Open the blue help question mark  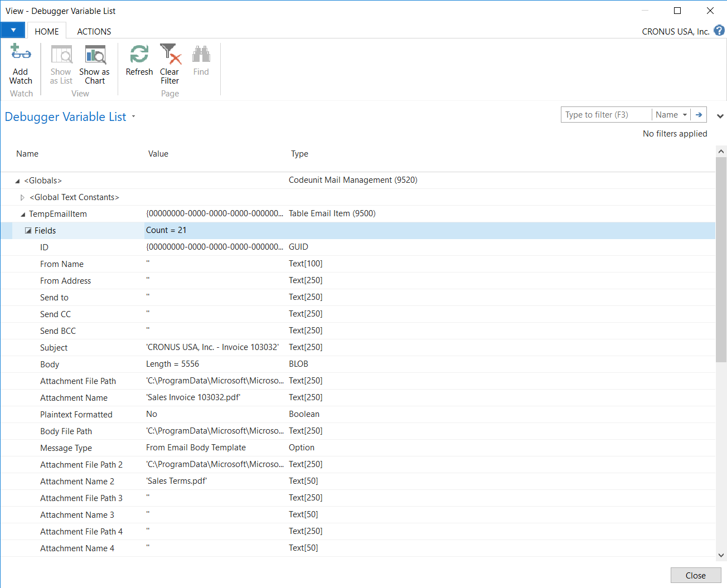pyautogui.click(x=719, y=31)
